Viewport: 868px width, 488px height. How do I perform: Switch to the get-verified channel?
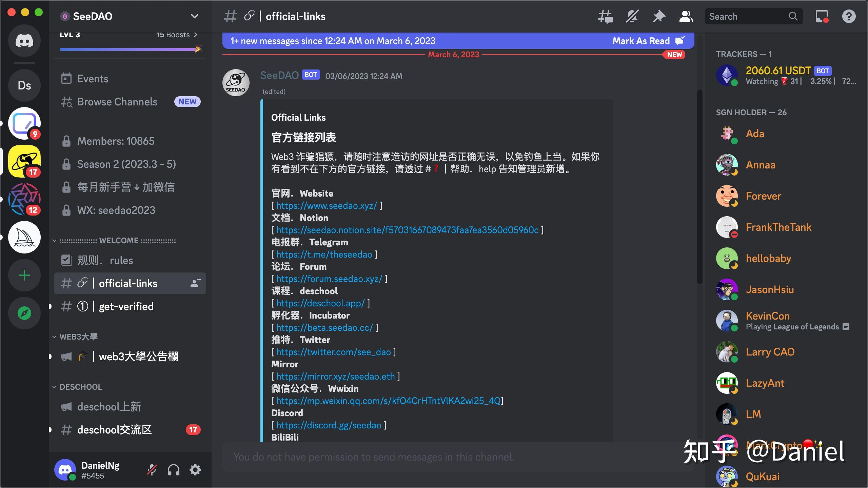[x=126, y=306]
